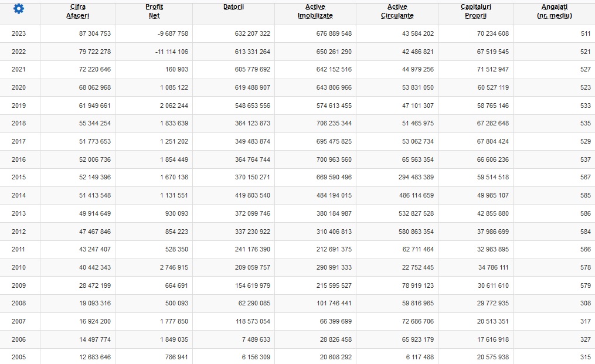Select 2018 fixed assets 706 235 344
Screen dimensions: 595x364
coord(334,123)
